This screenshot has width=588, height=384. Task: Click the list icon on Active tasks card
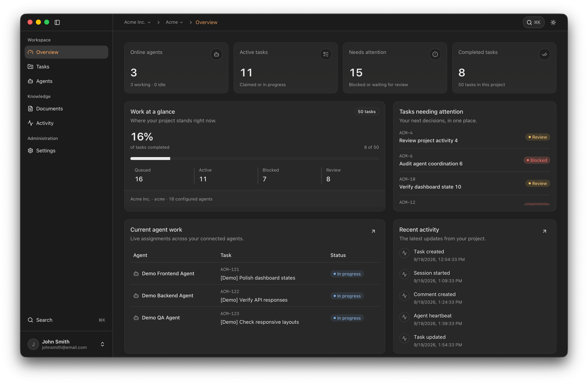tap(326, 54)
